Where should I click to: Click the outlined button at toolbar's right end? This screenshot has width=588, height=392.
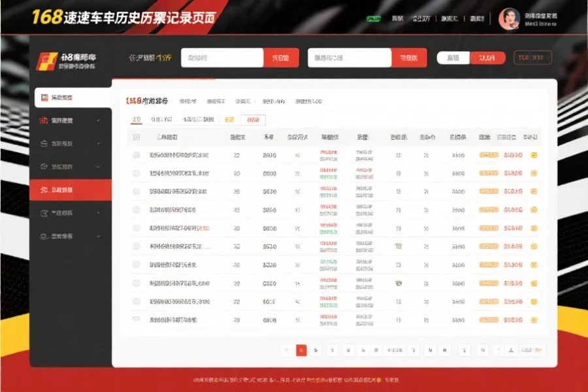[x=532, y=57]
